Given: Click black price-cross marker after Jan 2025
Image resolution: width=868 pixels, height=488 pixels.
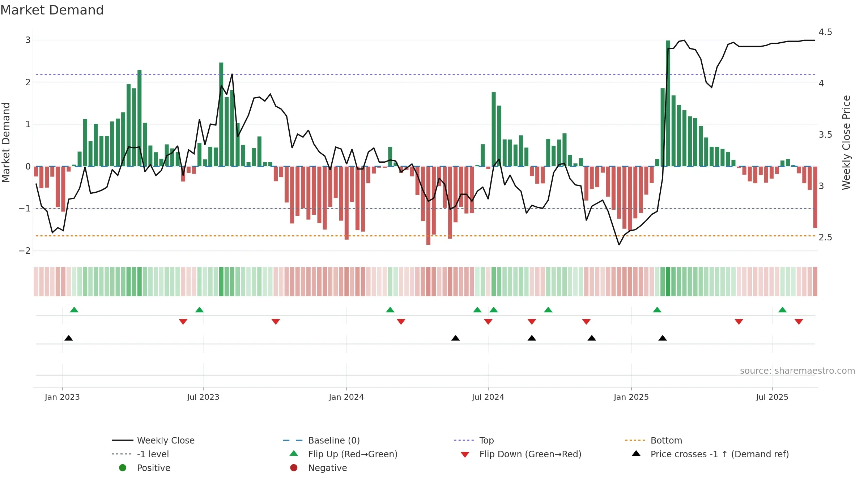Looking at the screenshot, I should coord(663,338).
